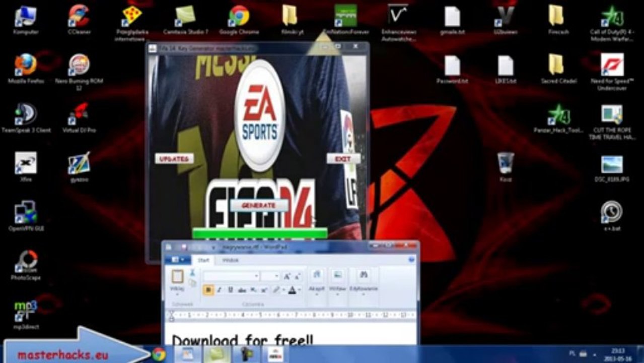Click the GENERATE button in the key generator
Image resolution: width=644 pixels, height=363 pixels.
pyautogui.click(x=259, y=205)
